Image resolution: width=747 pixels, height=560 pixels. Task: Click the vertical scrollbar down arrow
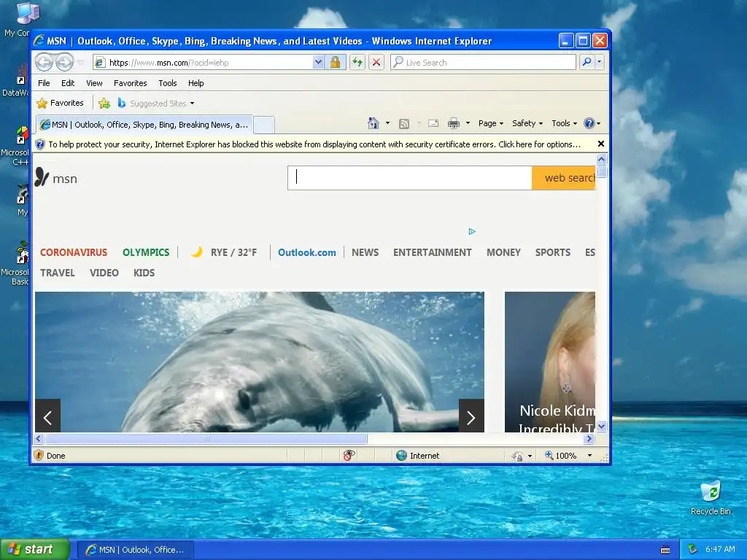[601, 426]
